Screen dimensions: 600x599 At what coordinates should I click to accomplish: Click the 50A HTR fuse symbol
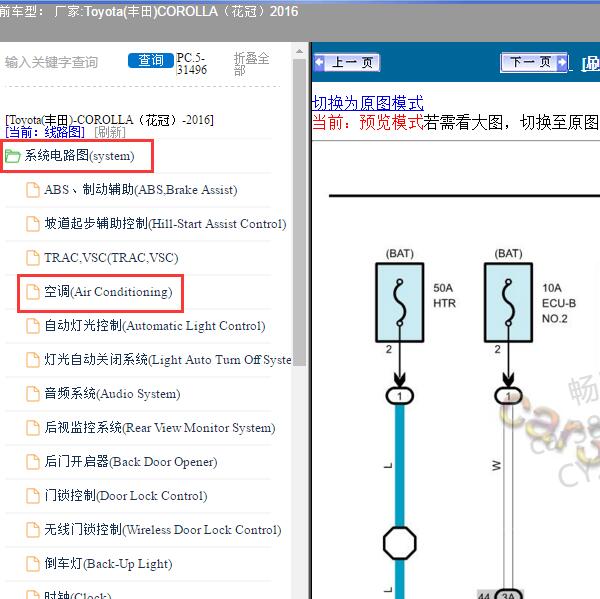[399, 302]
